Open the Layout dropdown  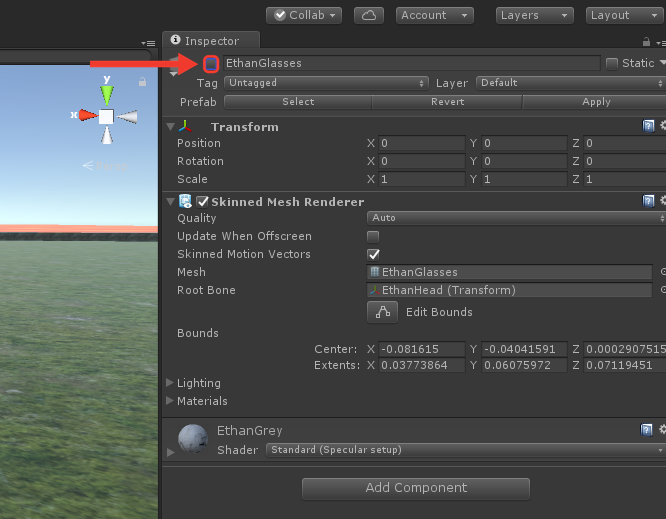(x=625, y=16)
